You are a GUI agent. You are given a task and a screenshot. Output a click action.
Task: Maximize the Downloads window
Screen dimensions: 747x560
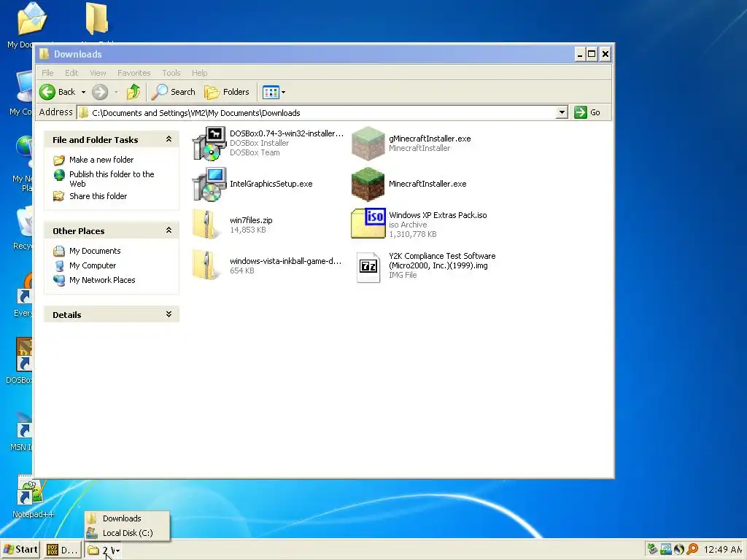pos(592,54)
